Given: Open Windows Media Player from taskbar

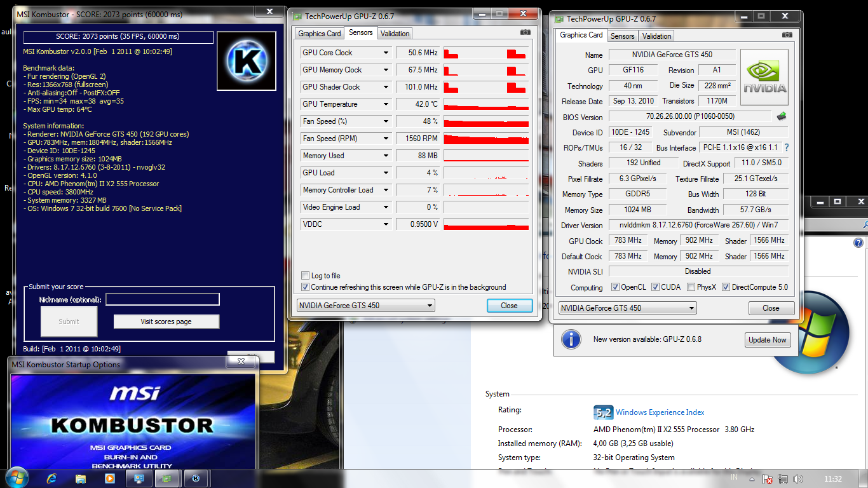Looking at the screenshot, I should (x=109, y=478).
